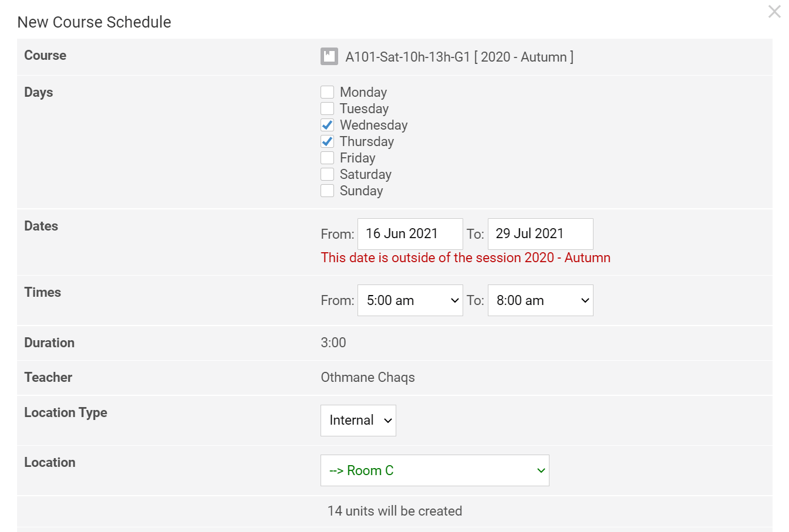Enable the Sunday checkbox
Viewport: 789px width, 532px height.
pos(328,191)
